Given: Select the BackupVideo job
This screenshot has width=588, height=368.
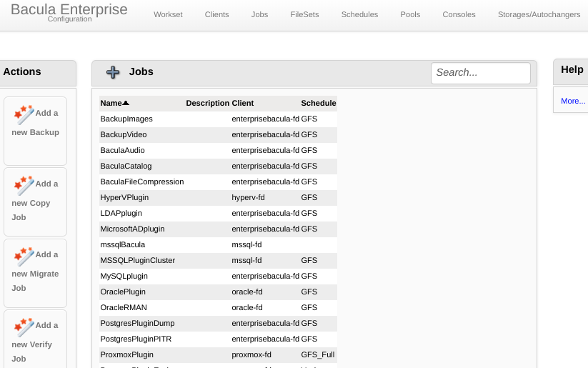Looking at the screenshot, I should coord(124,134).
